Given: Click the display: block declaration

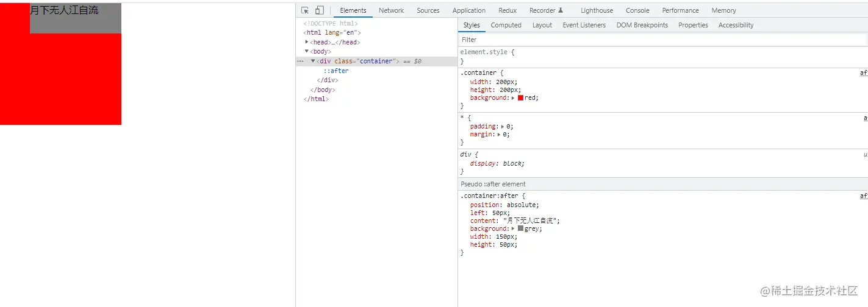Looking at the screenshot, I should coord(497,163).
